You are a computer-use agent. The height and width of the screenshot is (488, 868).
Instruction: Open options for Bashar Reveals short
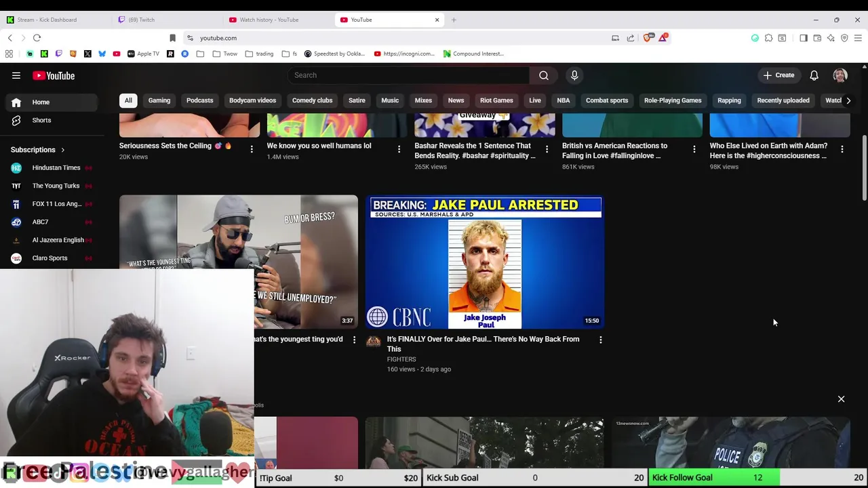(x=547, y=149)
